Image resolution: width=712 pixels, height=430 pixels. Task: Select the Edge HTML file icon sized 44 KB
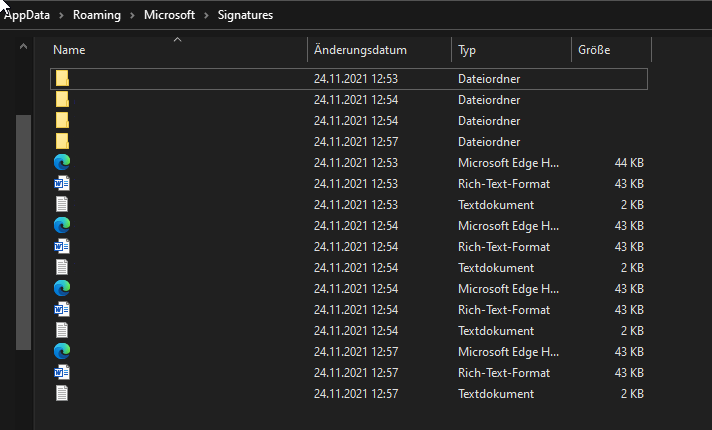[x=62, y=162]
